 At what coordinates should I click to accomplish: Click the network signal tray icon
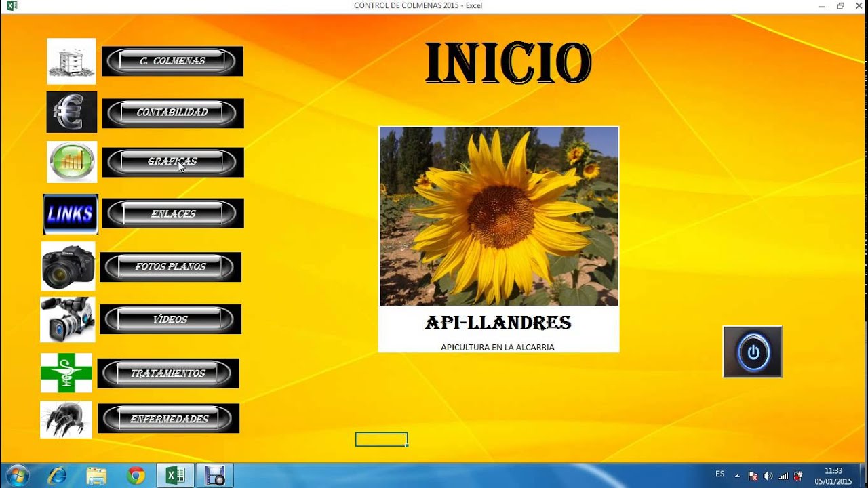783,476
